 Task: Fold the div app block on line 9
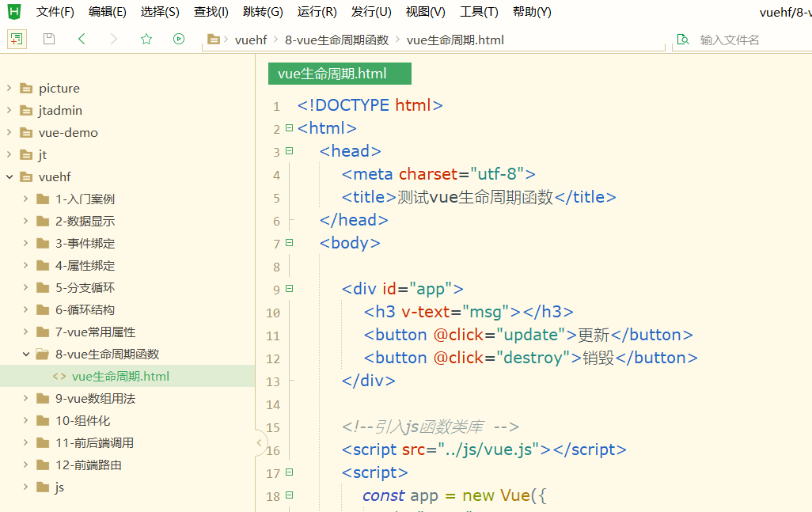pos(290,288)
